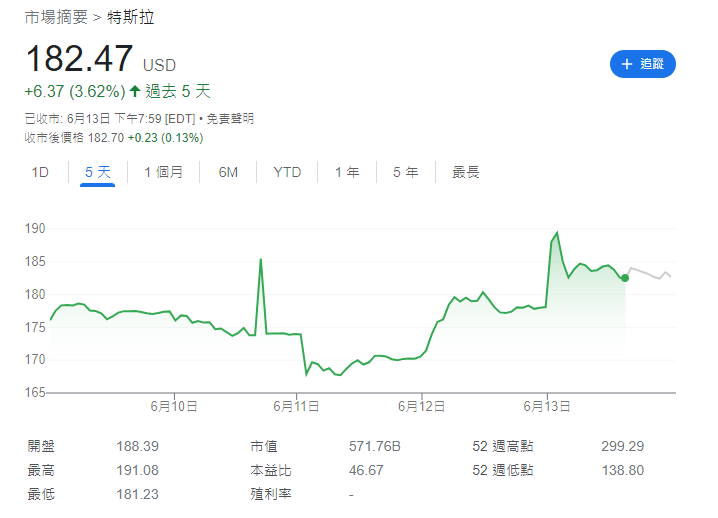Switch to the 1 年 range tab
The image size is (718, 518).
pos(347,172)
